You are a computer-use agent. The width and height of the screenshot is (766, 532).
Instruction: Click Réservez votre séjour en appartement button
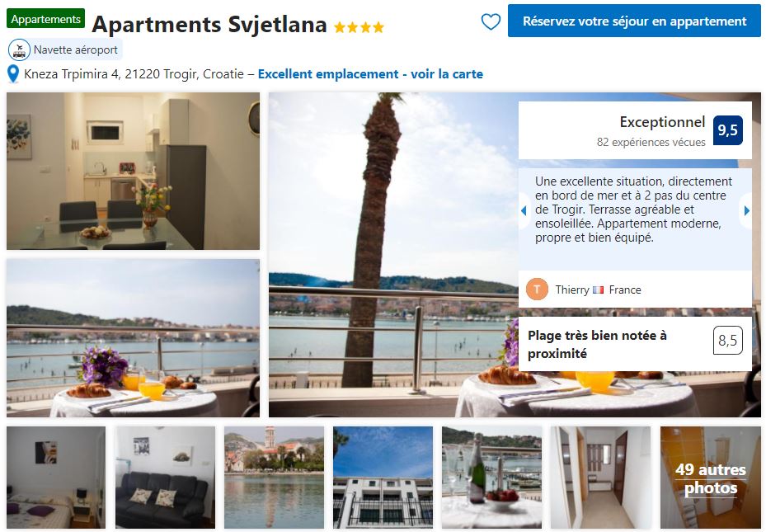(634, 21)
